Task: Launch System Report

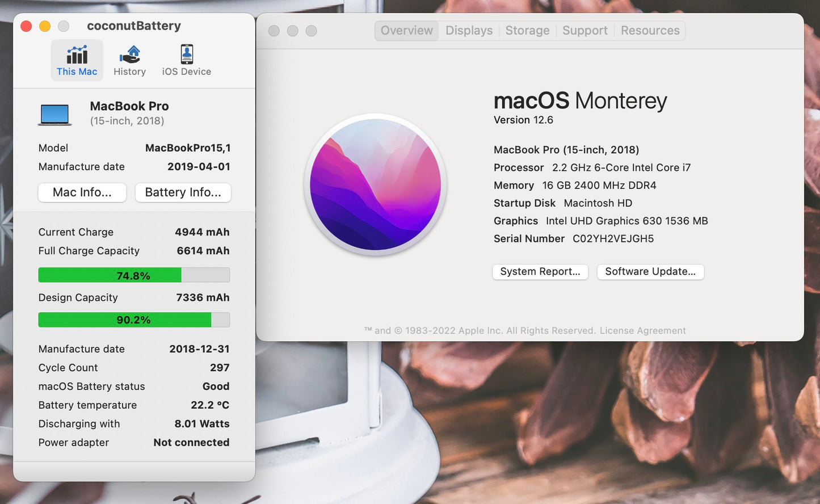Action: (x=540, y=271)
